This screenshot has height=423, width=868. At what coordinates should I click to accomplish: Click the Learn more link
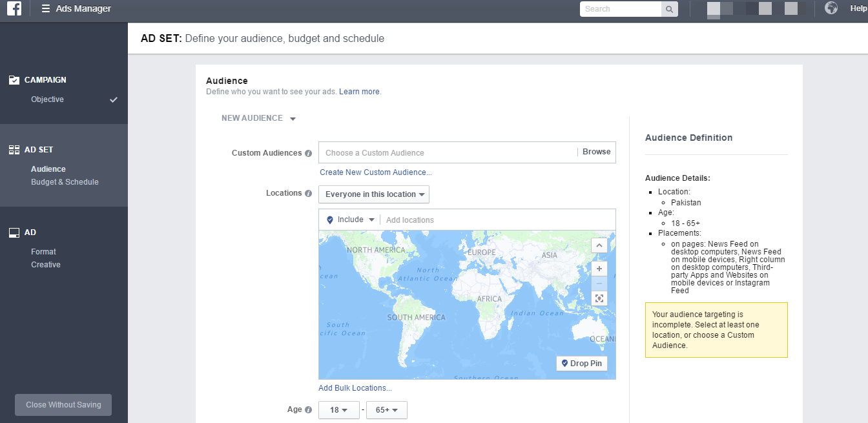[359, 92]
